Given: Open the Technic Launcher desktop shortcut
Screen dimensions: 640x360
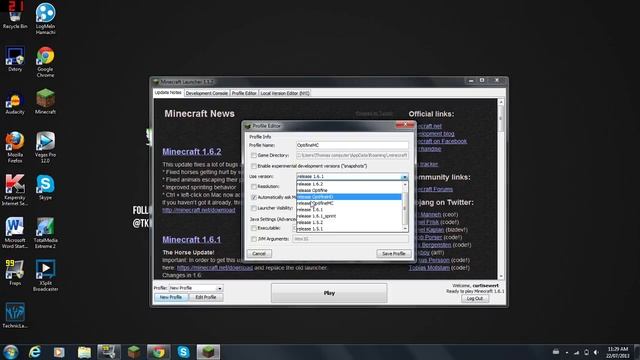Looking at the screenshot, I should 15,316.
